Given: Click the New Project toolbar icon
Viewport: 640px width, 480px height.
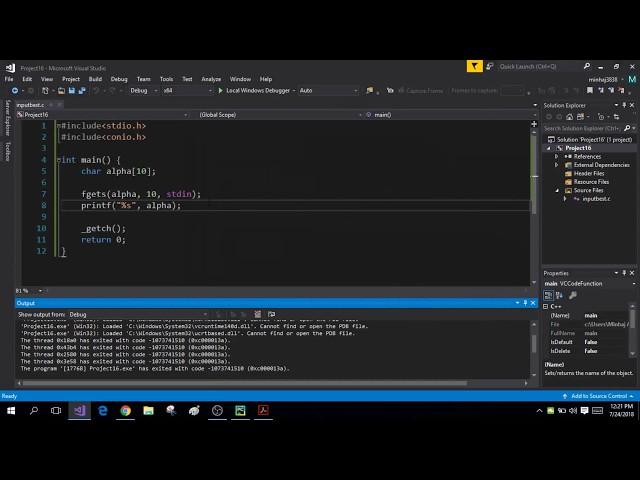Looking at the screenshot, I should pyautogui.click(x=45, y=91).
